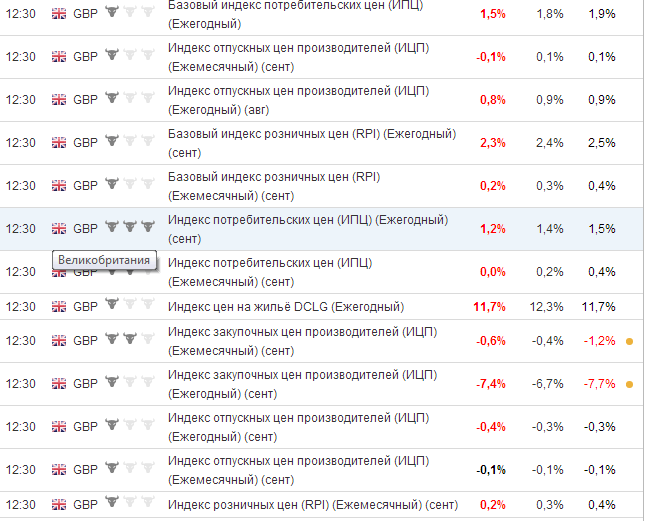Open Индекс потребительских цен (ИПЦ) (Ежегодный) (сент)

click(308, 229)
